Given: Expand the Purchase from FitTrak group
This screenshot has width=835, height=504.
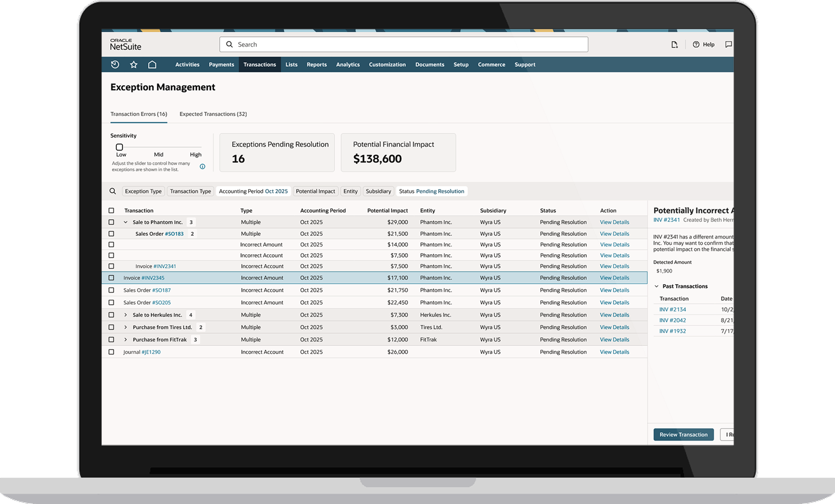Looking at the screenshot, I should [x=125, y=339].
